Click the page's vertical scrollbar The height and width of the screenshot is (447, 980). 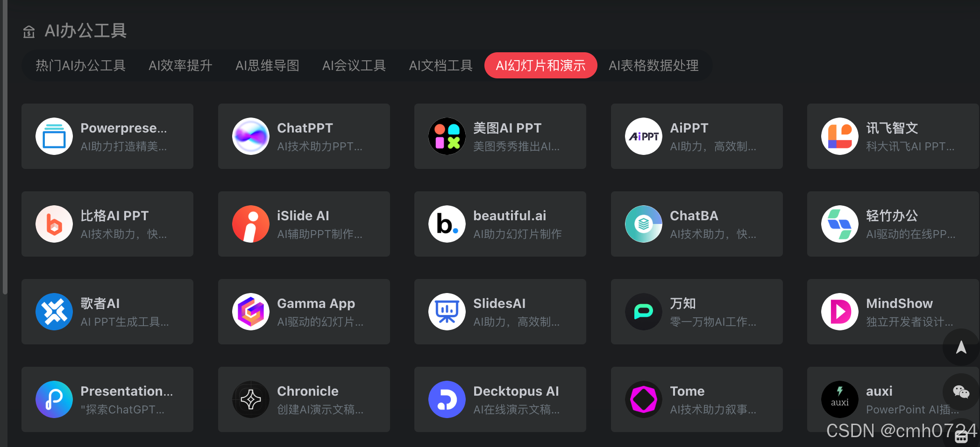[x=5, y=147]
